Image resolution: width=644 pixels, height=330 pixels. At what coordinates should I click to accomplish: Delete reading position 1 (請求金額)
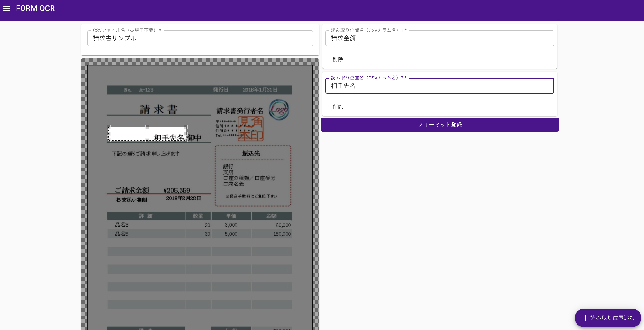click(x=338, y=59)
